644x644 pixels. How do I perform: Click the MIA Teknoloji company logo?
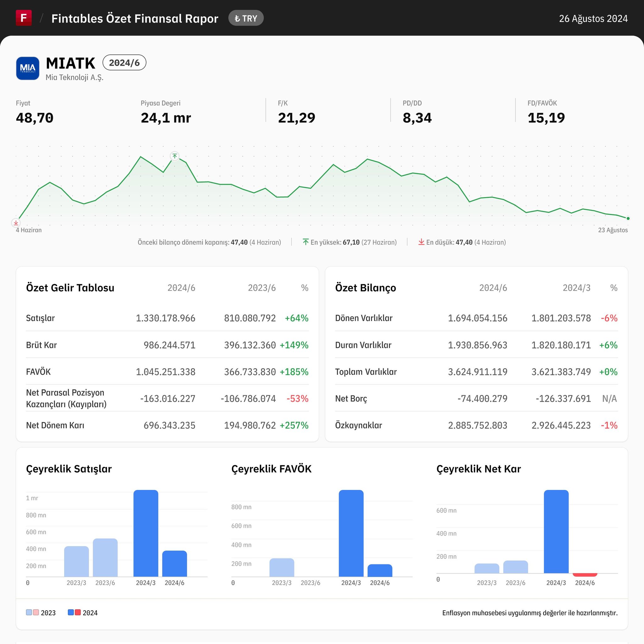[28, 68]
